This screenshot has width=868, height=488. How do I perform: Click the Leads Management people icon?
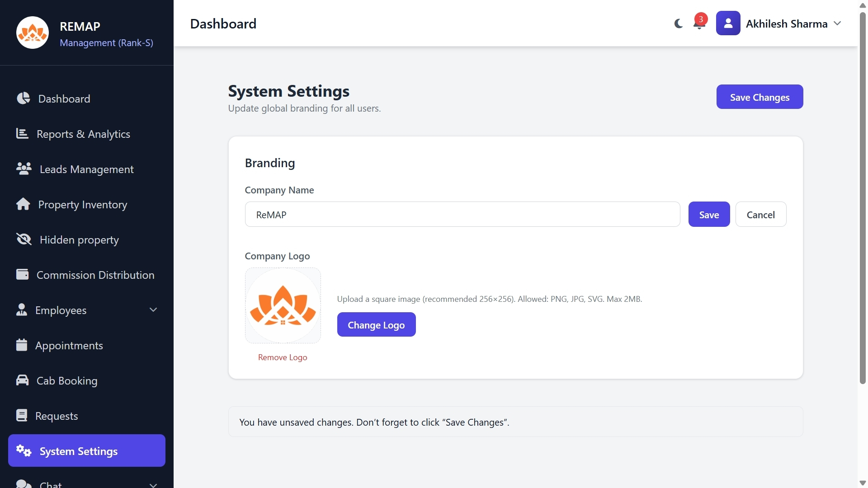(23, 169)
